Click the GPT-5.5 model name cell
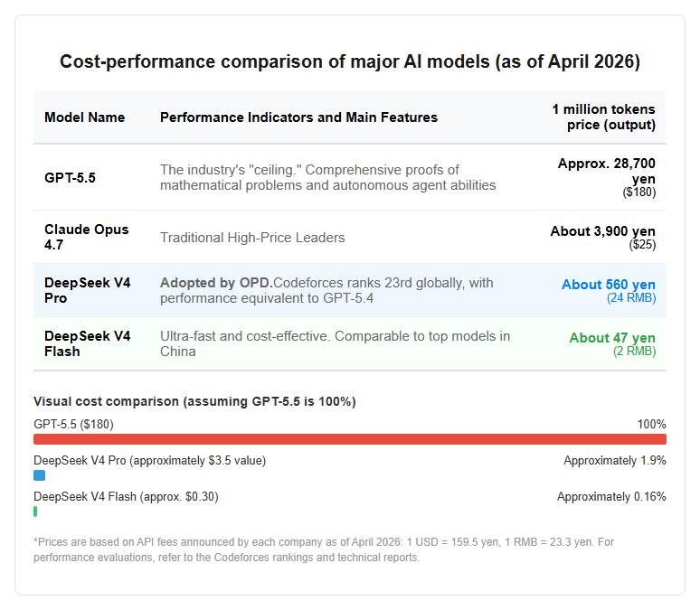The image size is (700, 610). [70, 178]
